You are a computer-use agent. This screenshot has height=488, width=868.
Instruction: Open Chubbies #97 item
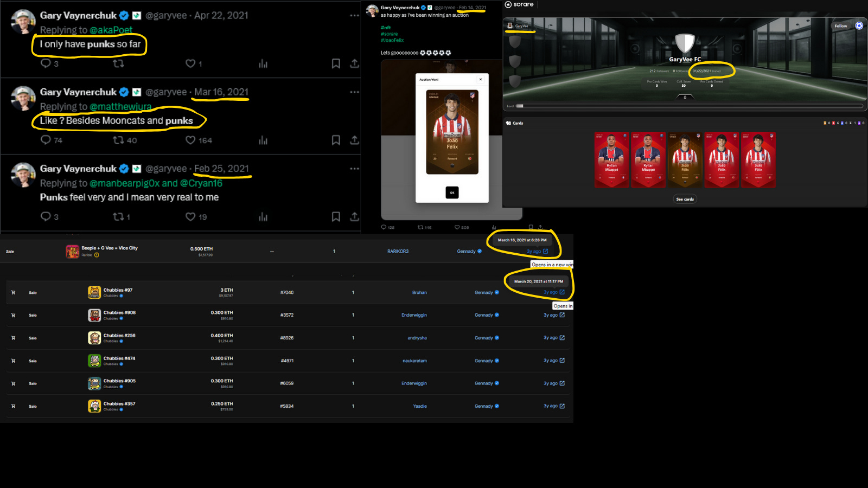click(118, 290)
